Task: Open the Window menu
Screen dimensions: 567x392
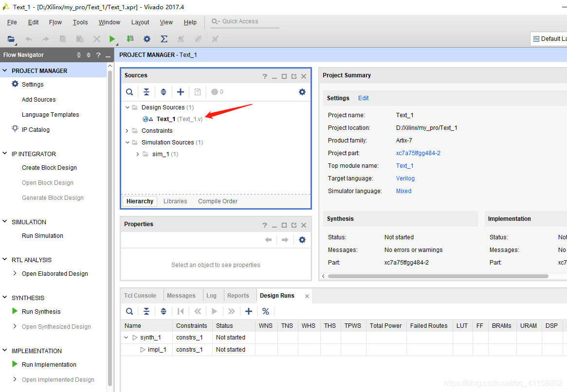Action: 109,22
